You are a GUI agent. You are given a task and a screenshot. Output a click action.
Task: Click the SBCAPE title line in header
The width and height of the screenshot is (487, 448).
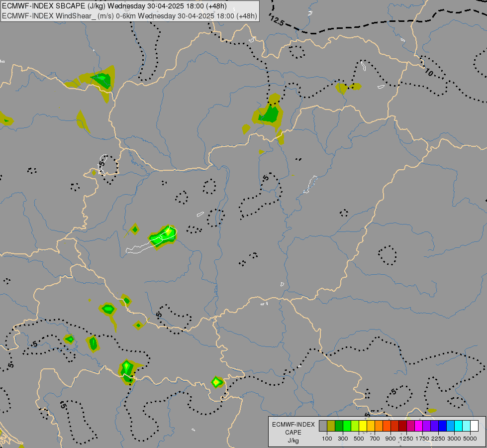(114, 6)
